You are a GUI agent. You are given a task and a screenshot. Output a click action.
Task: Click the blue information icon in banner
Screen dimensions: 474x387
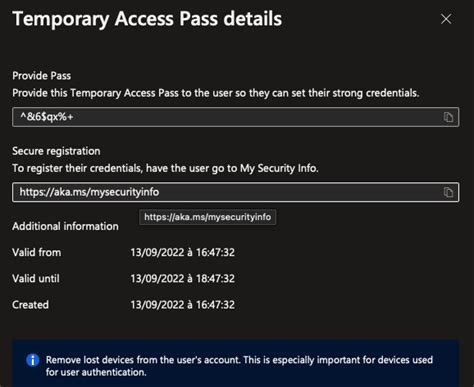click(33, 360)
